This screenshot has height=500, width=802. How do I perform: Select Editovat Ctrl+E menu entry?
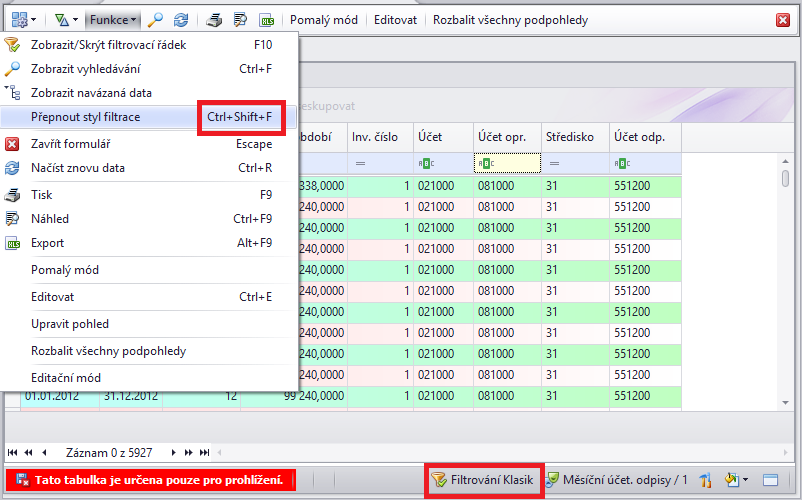click(148, 298)
